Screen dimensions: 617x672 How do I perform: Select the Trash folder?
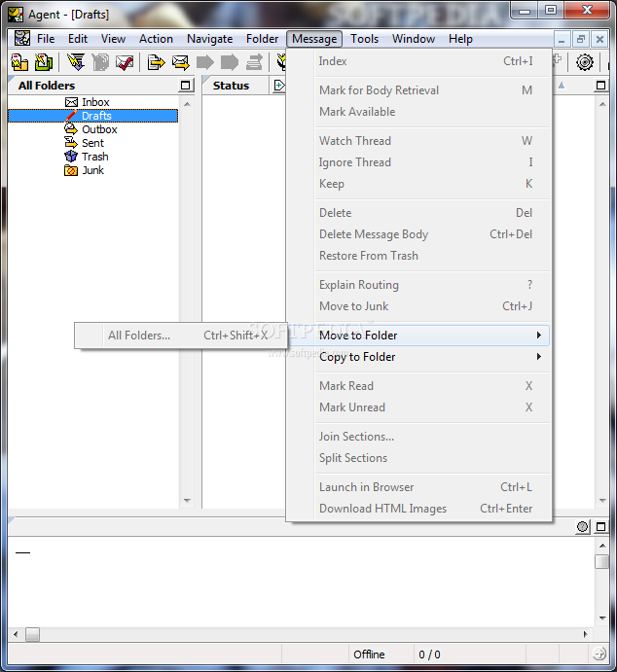click(x=94, y=157)
